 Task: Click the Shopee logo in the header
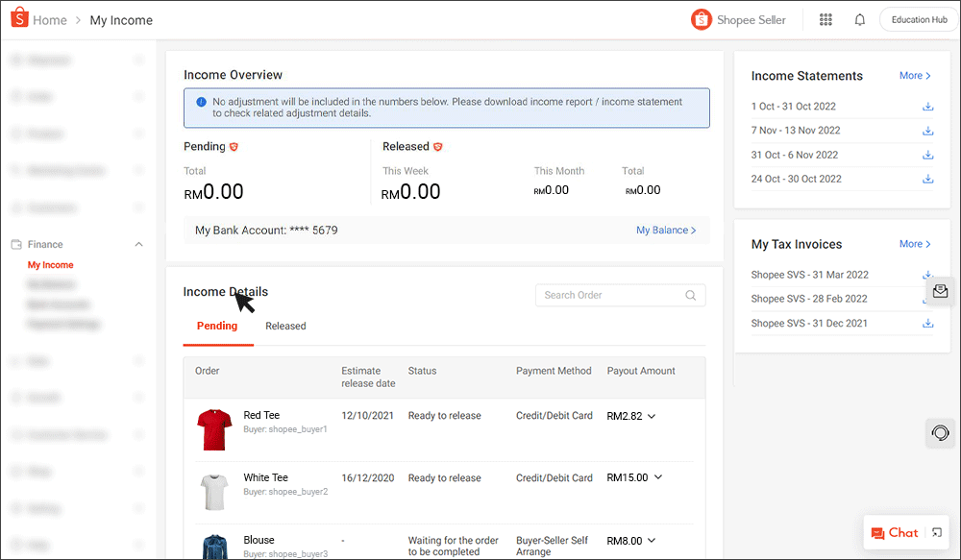[19, 17]
